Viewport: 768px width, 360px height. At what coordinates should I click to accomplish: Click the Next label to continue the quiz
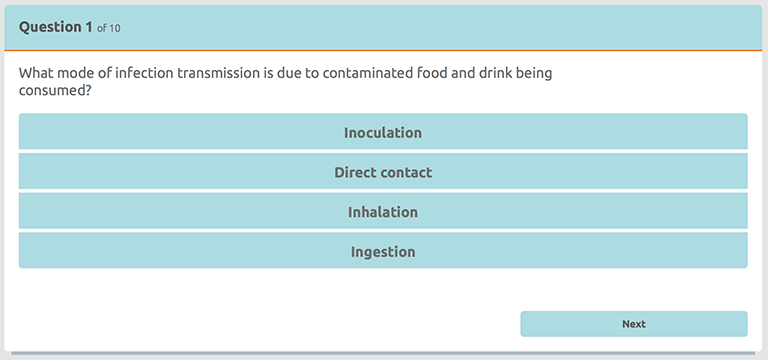[634, 324]
